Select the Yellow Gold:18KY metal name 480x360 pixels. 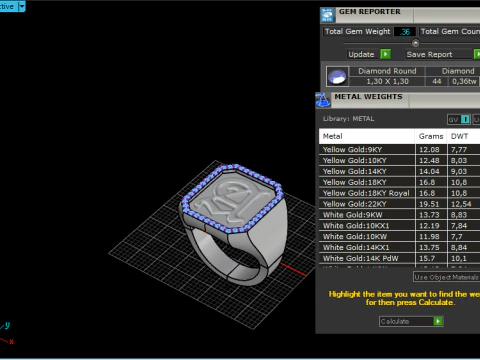[x=354, y=182]
